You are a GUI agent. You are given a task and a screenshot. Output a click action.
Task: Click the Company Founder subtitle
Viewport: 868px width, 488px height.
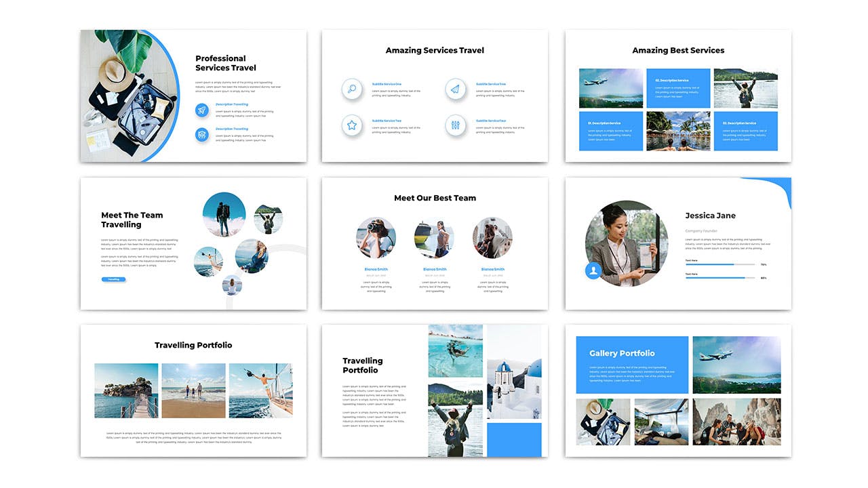(x=701, y=231)
